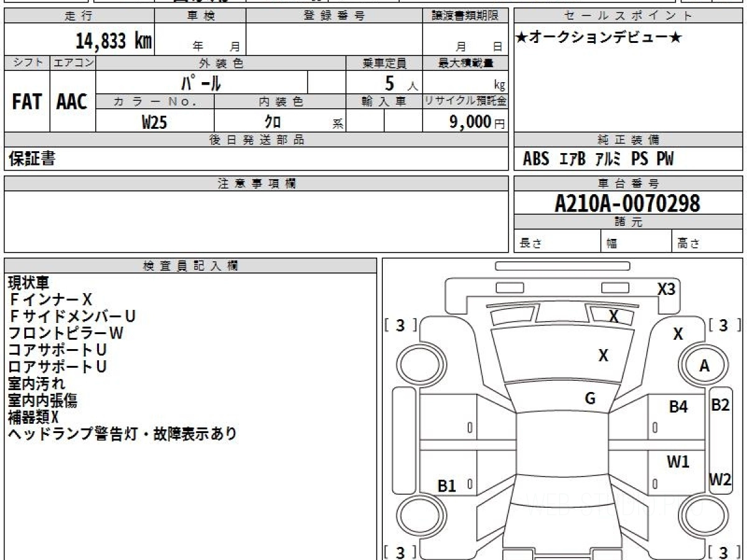Click the ★オークションデビュー★ sales point text
The height and width of the screenshot is (560, 747).
click(x=599, y=38)
